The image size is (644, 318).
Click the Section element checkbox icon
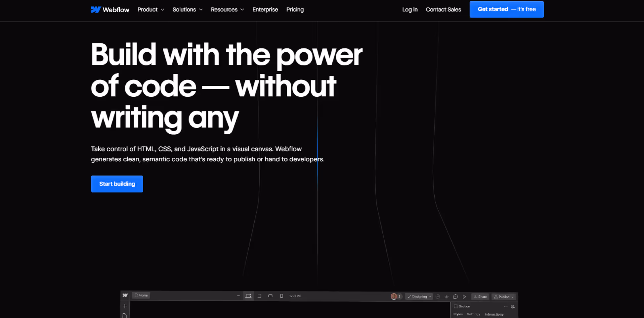[x=455, y=306]
